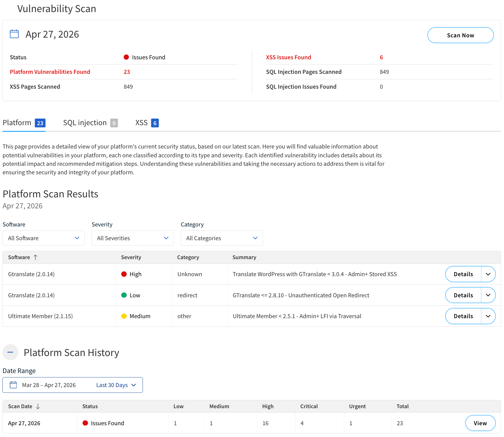
Task: Expand Details arrow for Ultimate Member row
Action: click(488, 316)
